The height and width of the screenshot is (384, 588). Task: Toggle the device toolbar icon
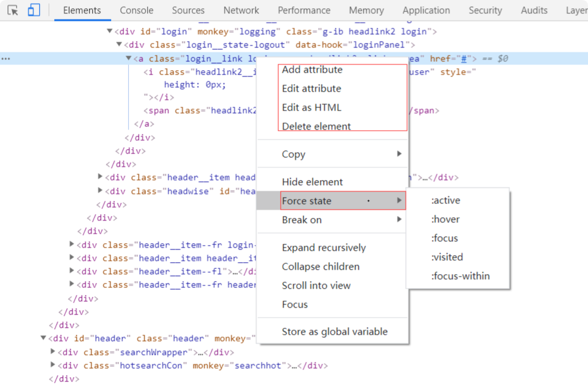33,10
